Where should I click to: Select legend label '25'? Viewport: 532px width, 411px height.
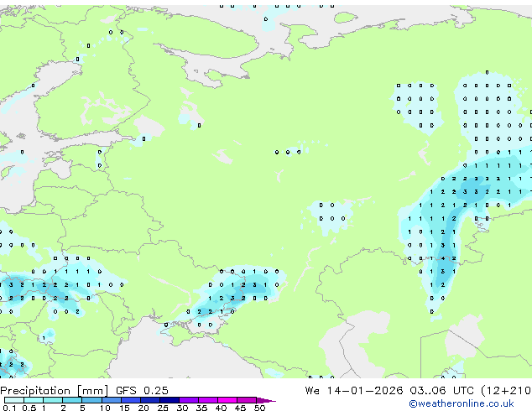(x=163, y=408)
